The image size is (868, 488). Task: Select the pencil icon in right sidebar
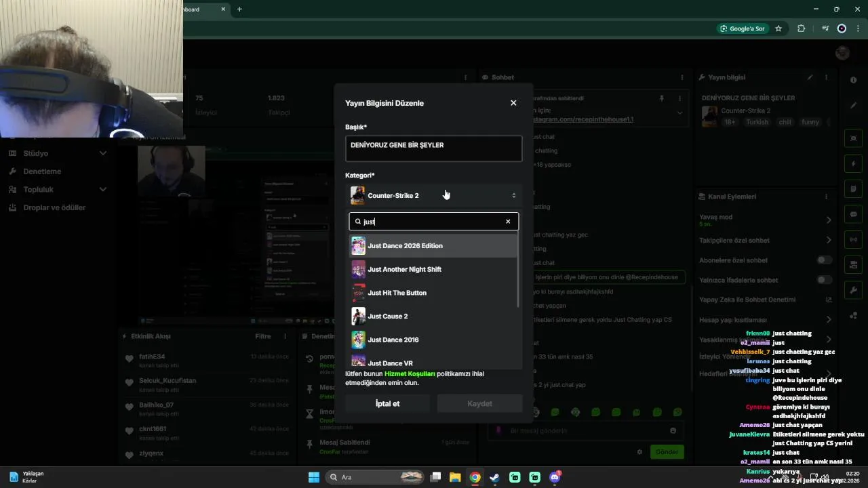pos(853,105)
